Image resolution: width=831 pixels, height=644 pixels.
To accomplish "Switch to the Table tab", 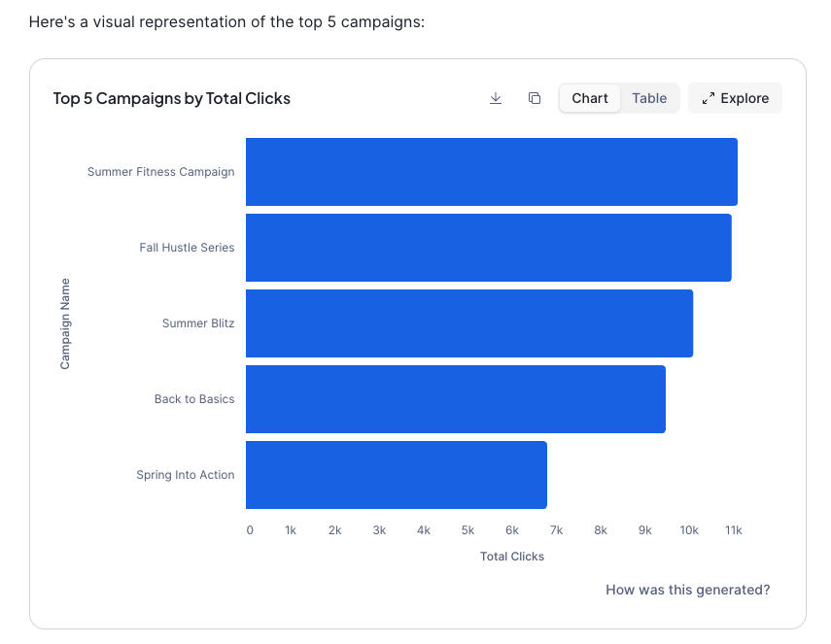I will coord(649,98).
